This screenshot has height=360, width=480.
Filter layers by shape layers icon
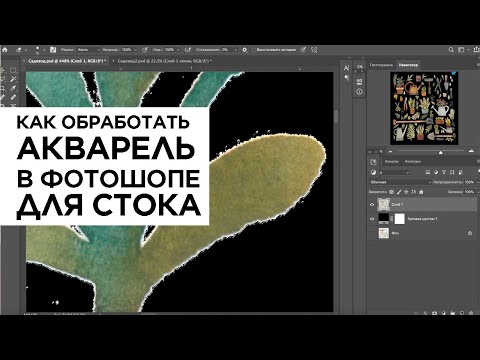452,172
